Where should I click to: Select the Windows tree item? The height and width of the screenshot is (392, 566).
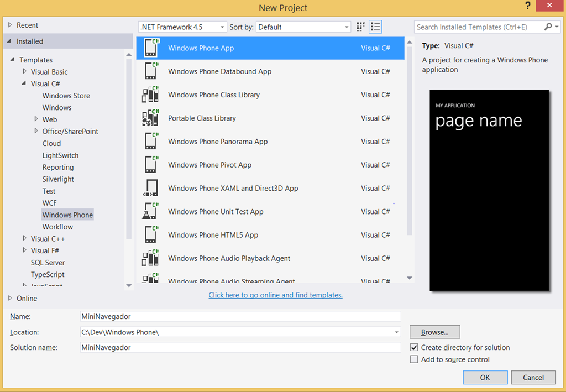(x=57, y=108)
